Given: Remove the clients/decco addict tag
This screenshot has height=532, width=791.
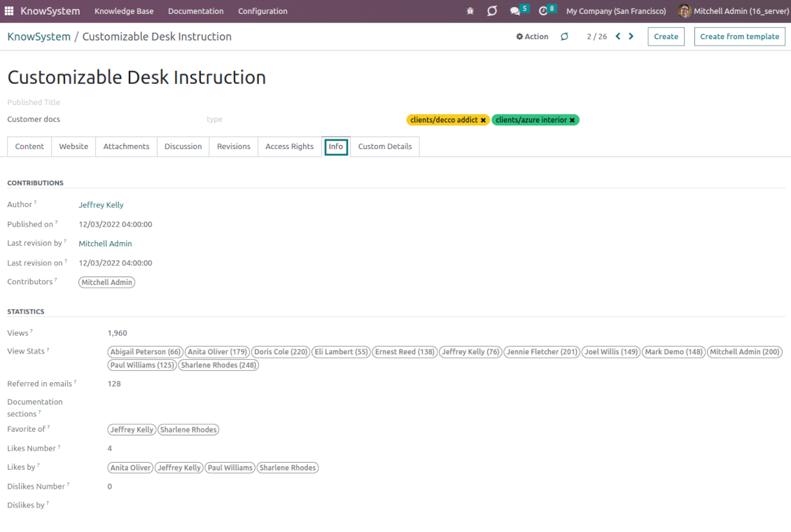Looking at the screenshot, I should pyautogui.click(x=483, y=120).
